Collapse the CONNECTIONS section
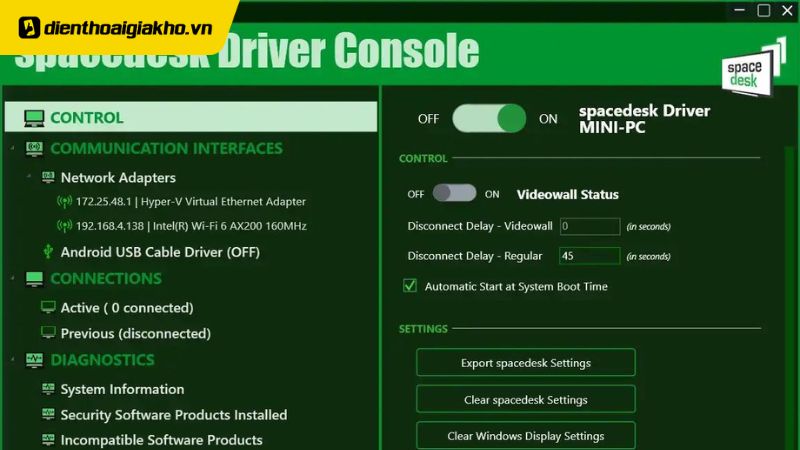Viewport: 800px width, 450px height. (13, 279)
